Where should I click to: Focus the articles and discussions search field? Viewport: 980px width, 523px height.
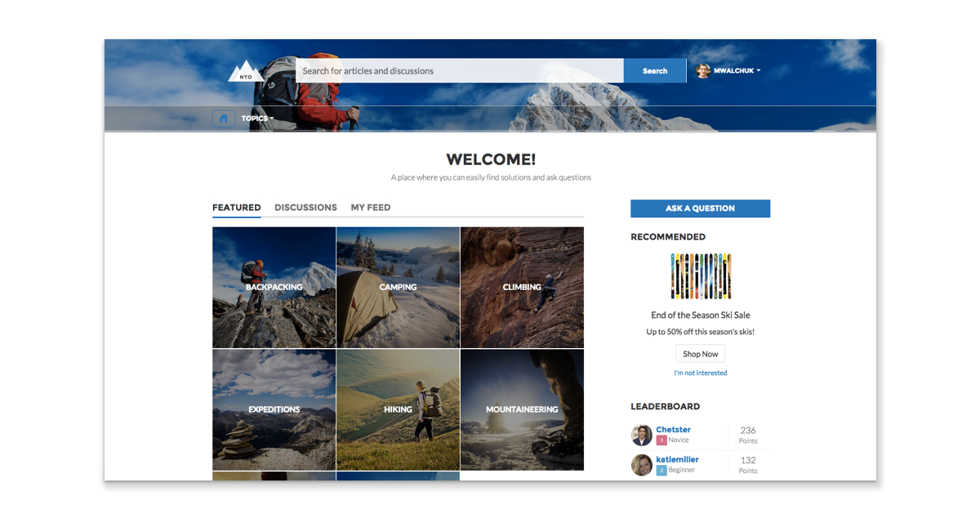pyautogui.click(x=460, y=71)
